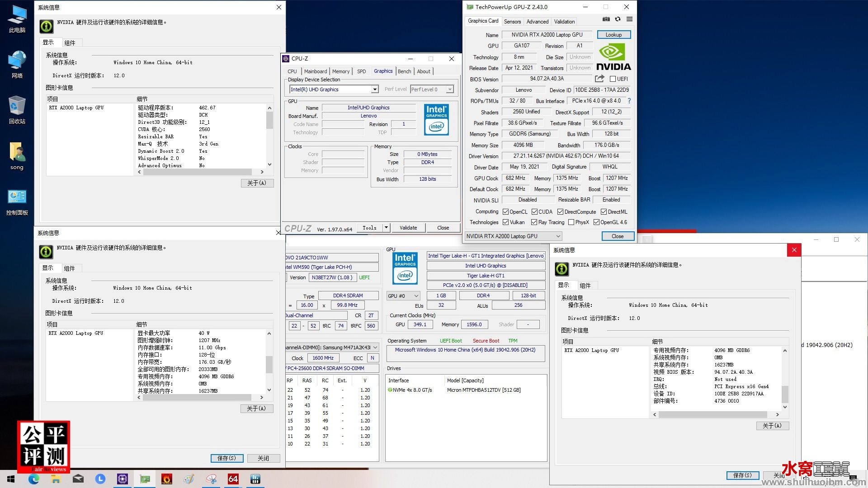Click the NVIDIA logo in GPU-Z
This screenshot has width=868, height=488.
pyautogui.click(x=613, y=57)
